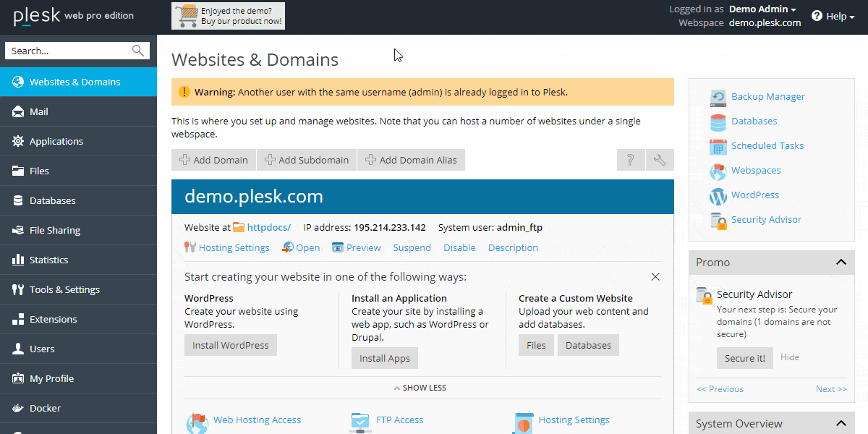Click the Description link
Screen dimensions: 868x434
(x=513, y=247)
